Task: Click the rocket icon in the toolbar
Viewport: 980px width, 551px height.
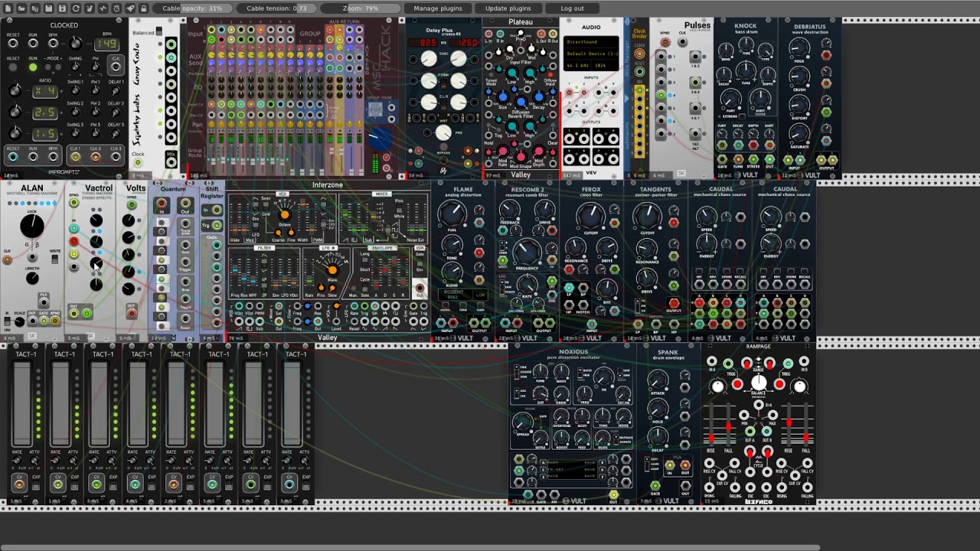Action: point(130,8)
